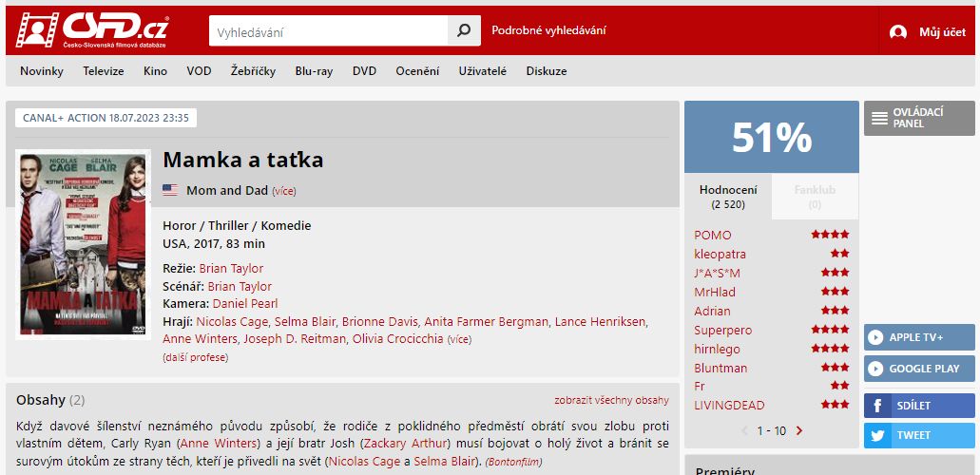This screenshot has width=980, height=475.
Task: Open Anita Farmer Bergman actor link
Action: [487, 322]
